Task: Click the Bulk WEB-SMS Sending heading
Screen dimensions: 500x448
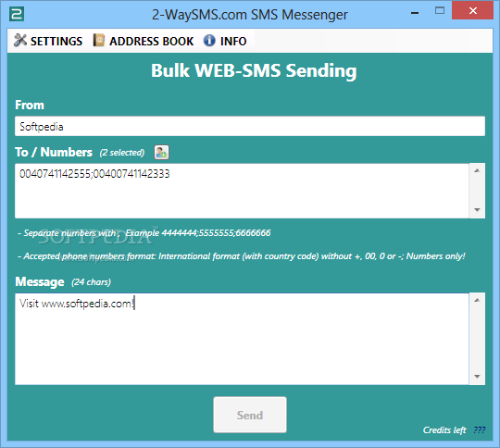Action: coord(254,70)
